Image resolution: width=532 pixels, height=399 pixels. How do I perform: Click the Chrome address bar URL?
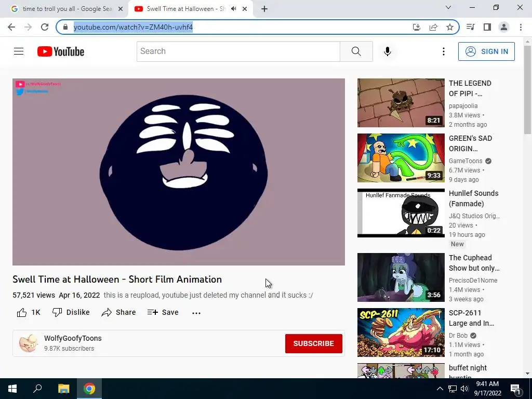pyautogui.click(x=133, y=27)
